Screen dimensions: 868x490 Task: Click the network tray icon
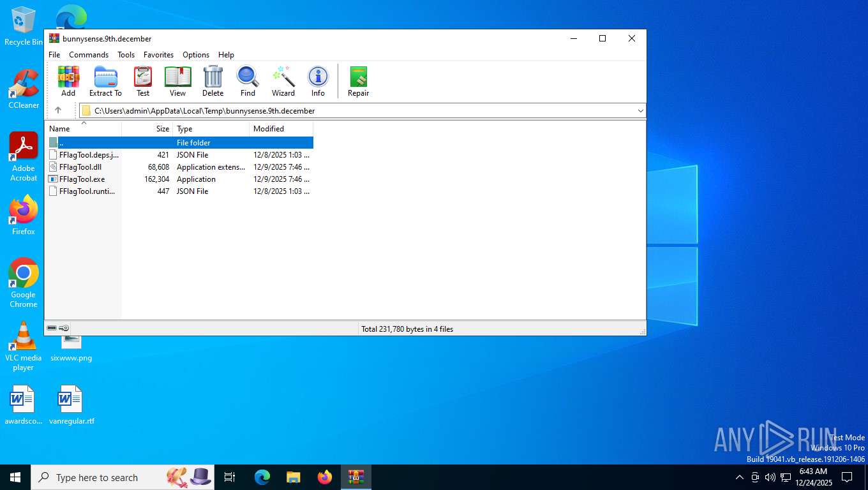(786, 477)
